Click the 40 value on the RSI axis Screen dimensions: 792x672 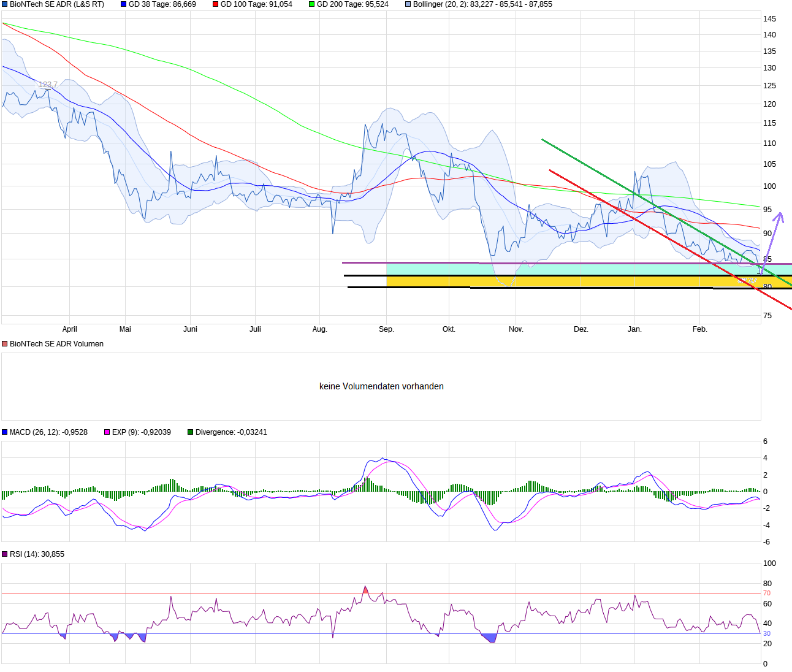[767, 624]
